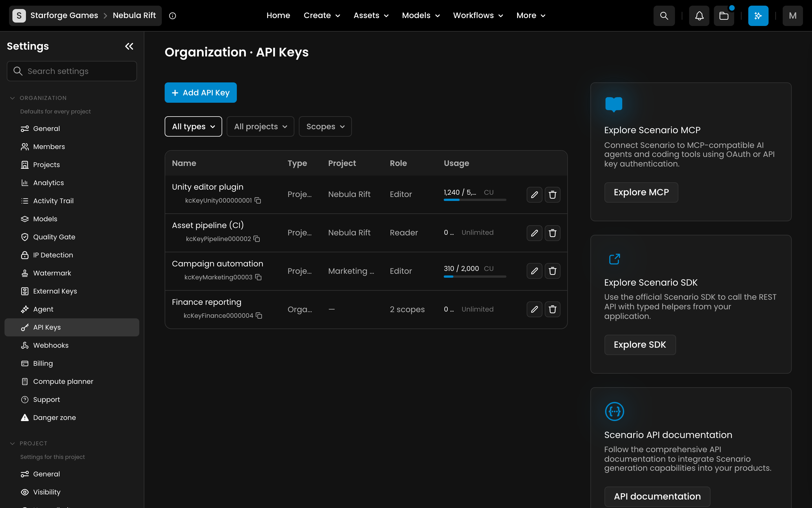The height and width of the screenshot is (508, 812).
Task: Open the Workflows menu
Action: point(478,16)
